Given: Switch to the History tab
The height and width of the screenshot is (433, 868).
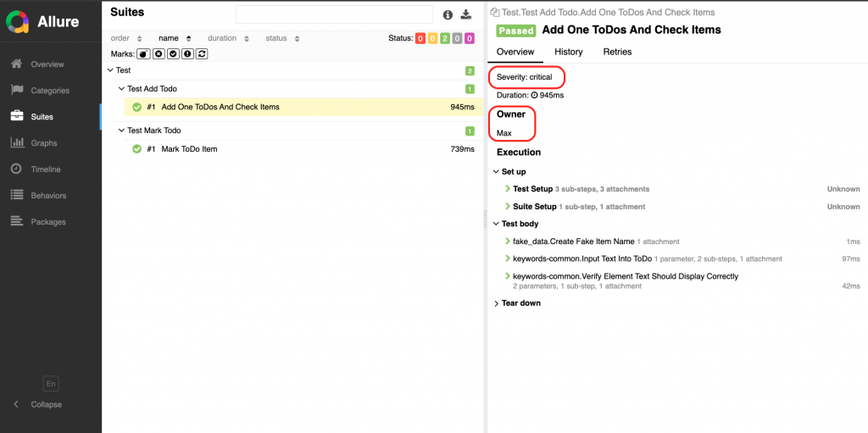Looking at the screenshot, I should tap(569, 52).
